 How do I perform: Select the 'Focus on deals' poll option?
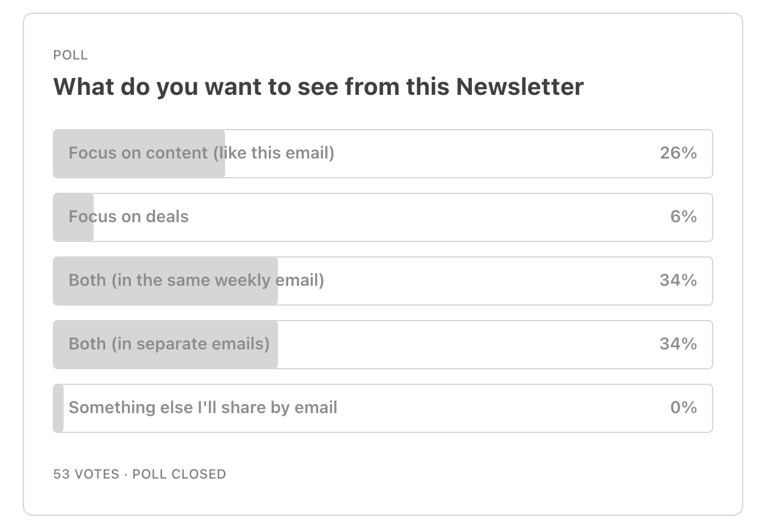(x=382, y=217)
